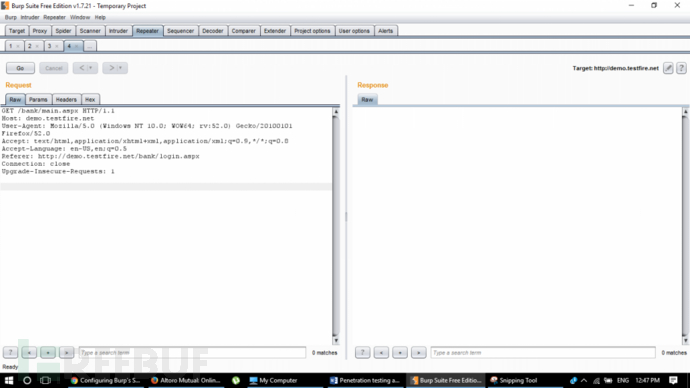
Task: Open the Action Center notification icon
Action: pyautogui.click(x=673, y=380)
